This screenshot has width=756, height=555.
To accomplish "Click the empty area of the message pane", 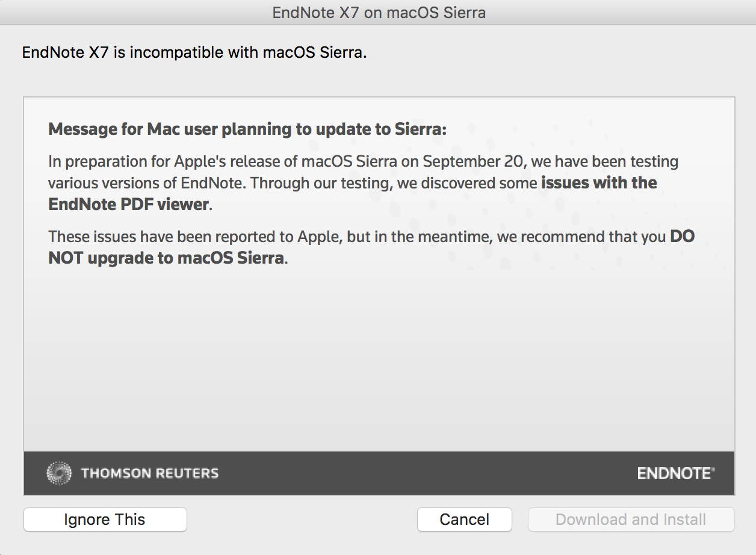I will pyautogui.click(x=379, y=361).
